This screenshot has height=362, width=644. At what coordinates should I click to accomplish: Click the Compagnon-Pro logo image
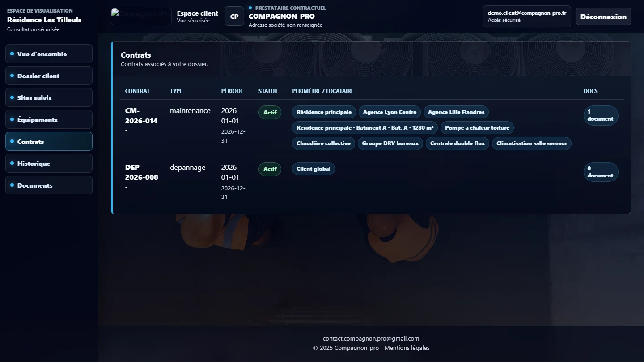coord(141,17)
